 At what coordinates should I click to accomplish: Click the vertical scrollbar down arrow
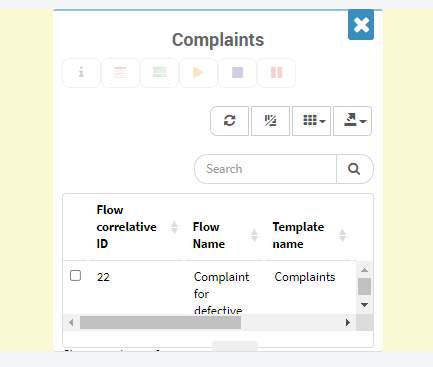click(x=365, y=305)
